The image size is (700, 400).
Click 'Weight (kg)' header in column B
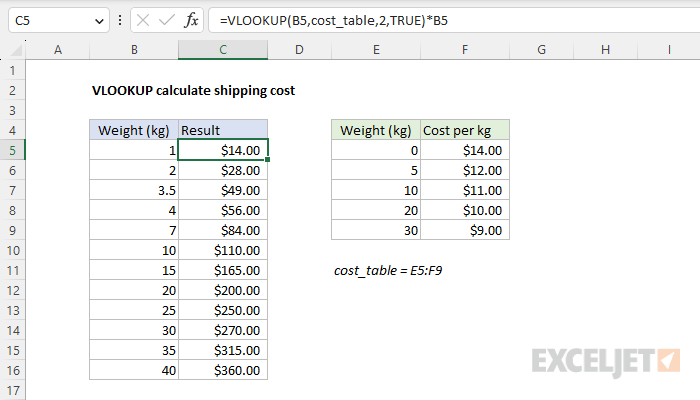click(x=134, y=130)
